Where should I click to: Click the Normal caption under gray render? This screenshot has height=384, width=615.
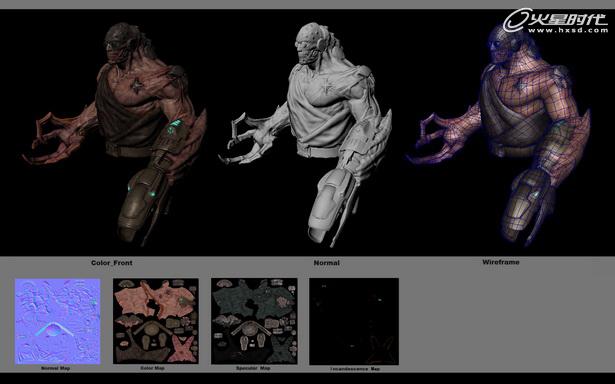327,263
